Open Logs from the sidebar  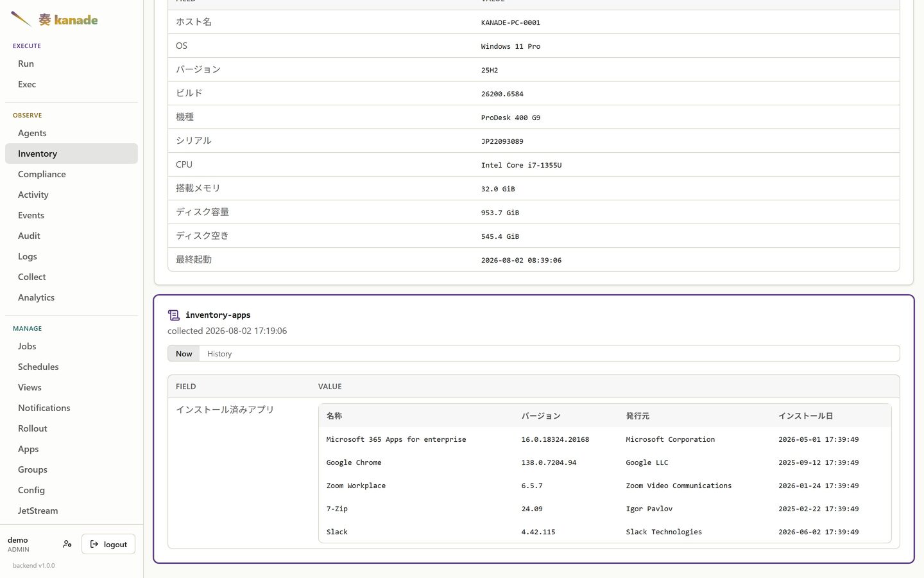click(x=71, y=256)
